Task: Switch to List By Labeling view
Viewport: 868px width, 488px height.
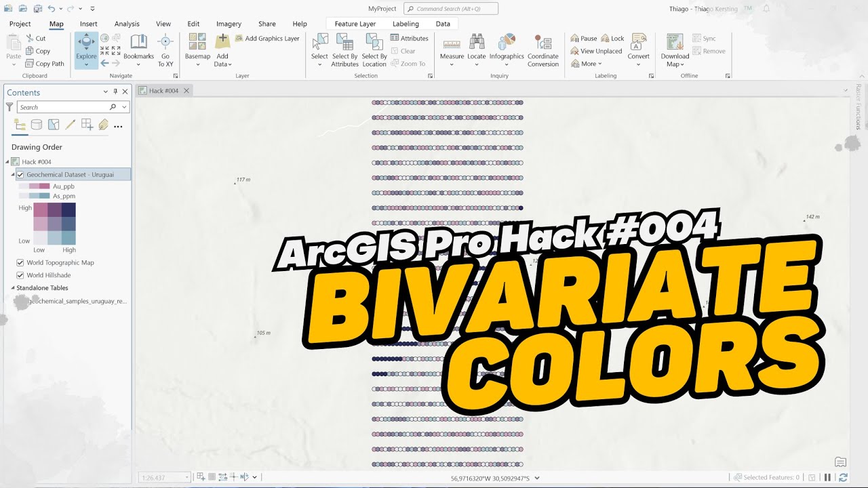Action: pos(103,125)
